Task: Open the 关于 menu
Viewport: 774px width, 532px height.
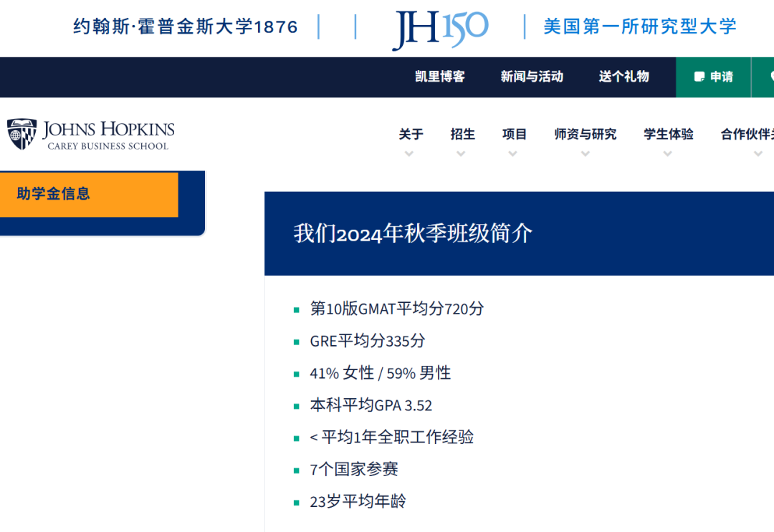Action: pos(411,134)
